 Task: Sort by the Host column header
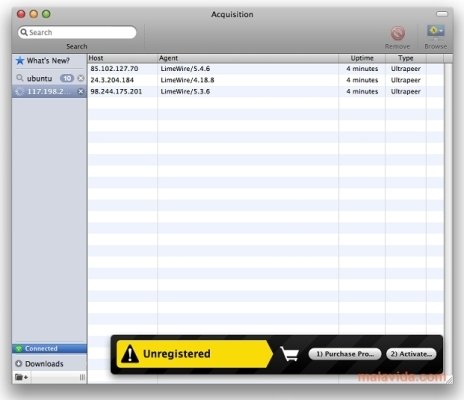coord(122,58)
